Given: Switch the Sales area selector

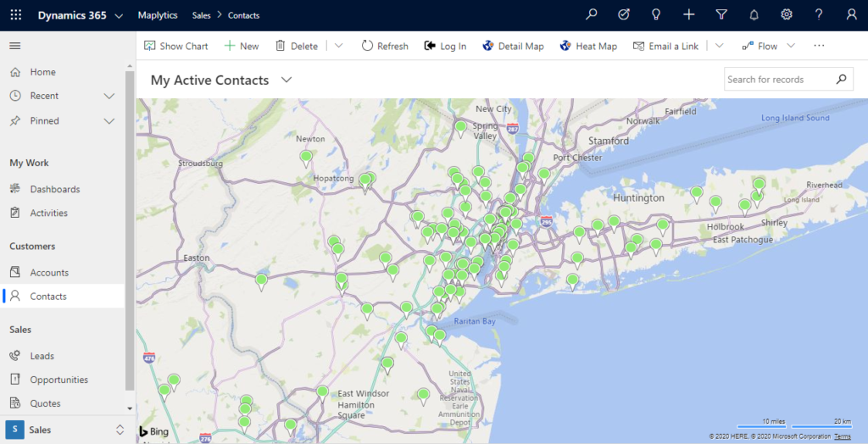Looking at the screenshot, I should tap(120, 430).
